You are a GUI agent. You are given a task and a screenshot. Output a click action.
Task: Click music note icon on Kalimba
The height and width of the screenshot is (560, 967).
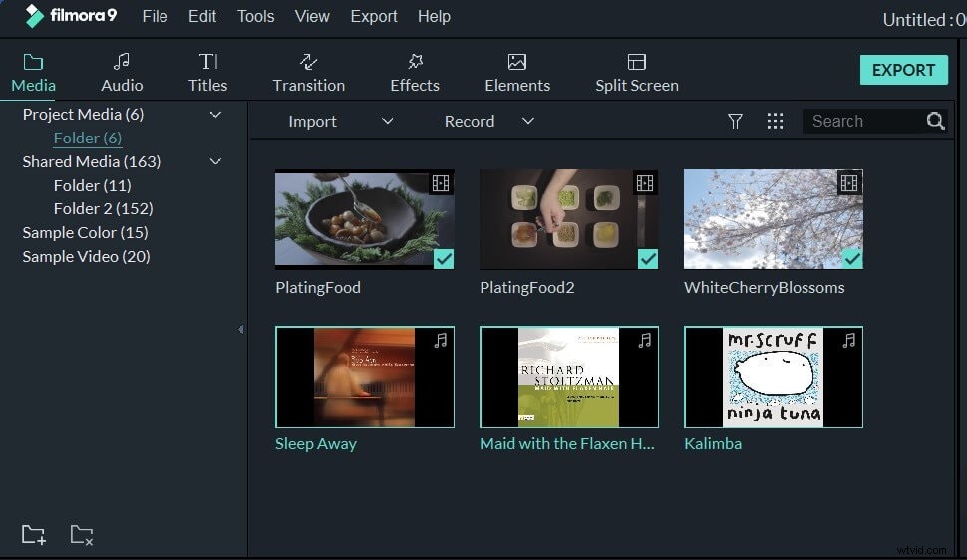pos(849,341)
